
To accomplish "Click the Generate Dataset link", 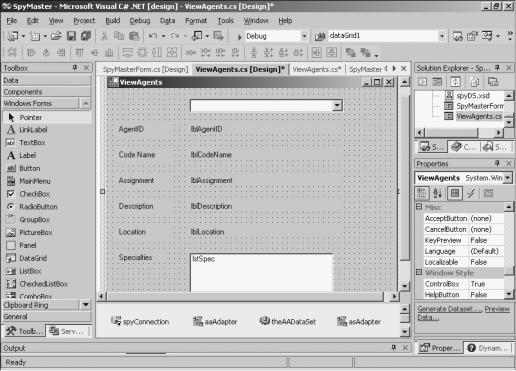I will coord(449,309).
